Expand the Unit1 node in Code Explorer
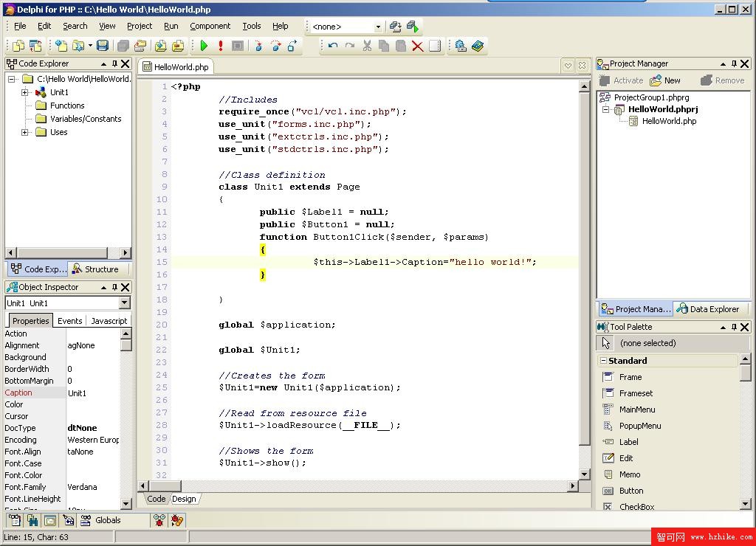Viewport: 756px width, 546px height. click(x=24, y=92)
